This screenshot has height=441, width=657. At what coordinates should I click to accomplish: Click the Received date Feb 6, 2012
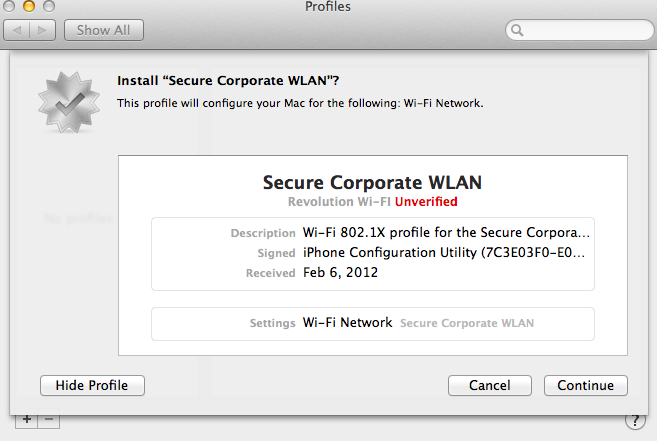pyautogui.click(x=340, y=272)
